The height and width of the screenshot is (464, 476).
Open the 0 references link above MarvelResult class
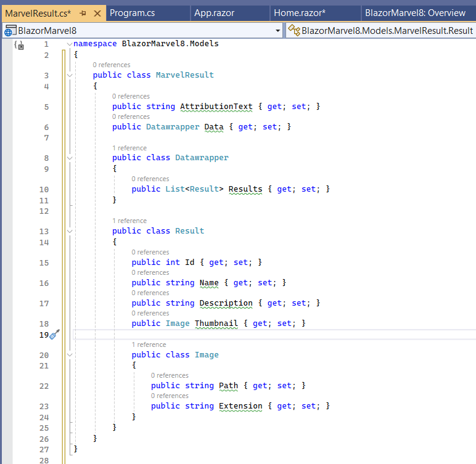[112, 65]
